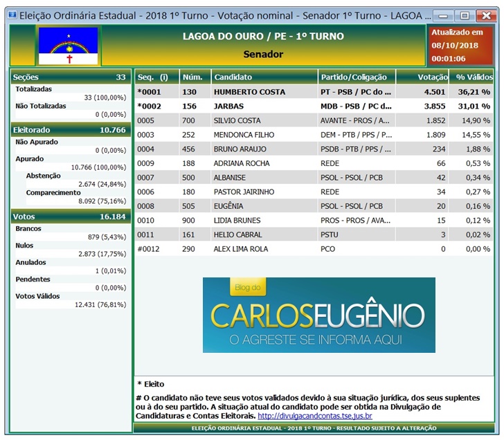Click the Seq. (i) column header
Viewport: 504px width, 440px height.
click(x=157, y=77)
